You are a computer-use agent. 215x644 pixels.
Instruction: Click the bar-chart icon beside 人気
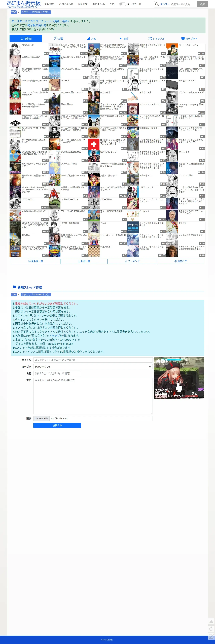[88, 38]
